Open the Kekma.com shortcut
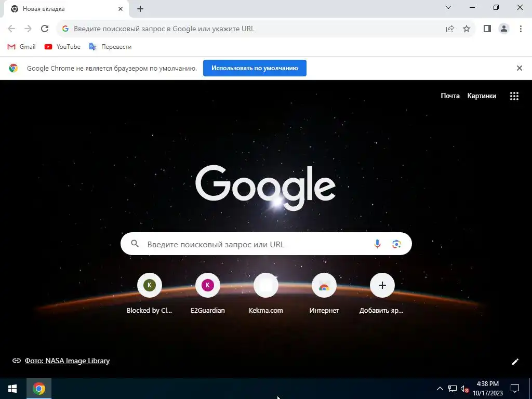 [x=265, y=294]
